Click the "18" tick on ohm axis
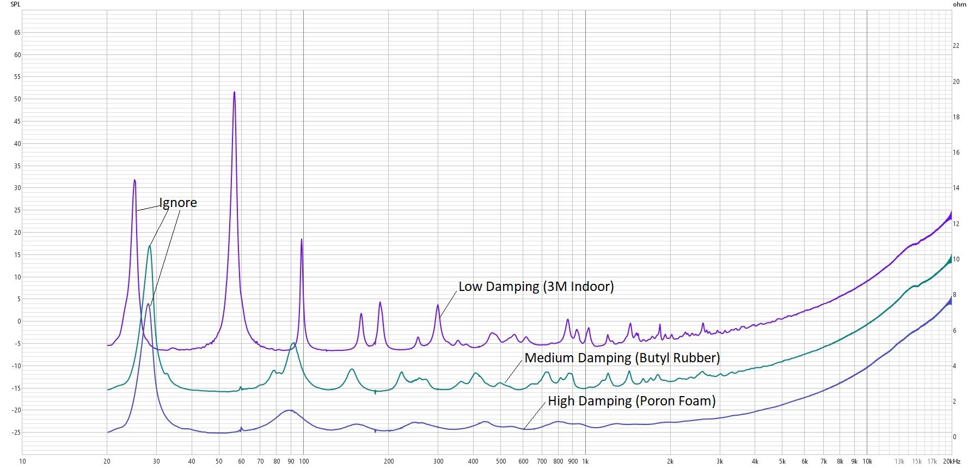980x468 pixels. [x=956, y=117]
